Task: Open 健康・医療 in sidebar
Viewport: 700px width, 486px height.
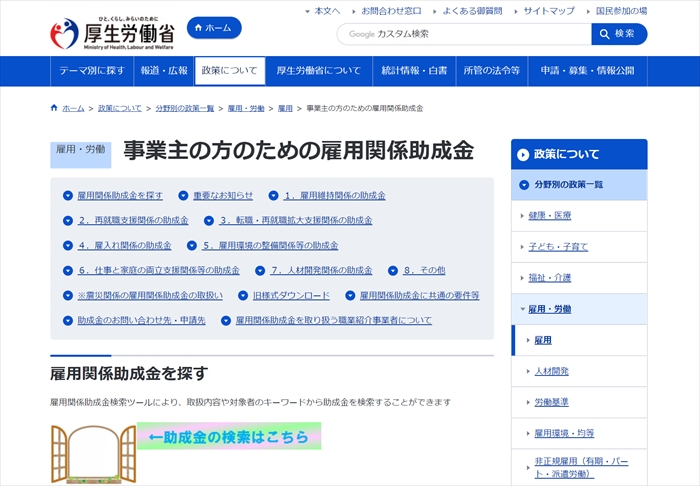Action: pyautogui.click(x=549, y=215)
